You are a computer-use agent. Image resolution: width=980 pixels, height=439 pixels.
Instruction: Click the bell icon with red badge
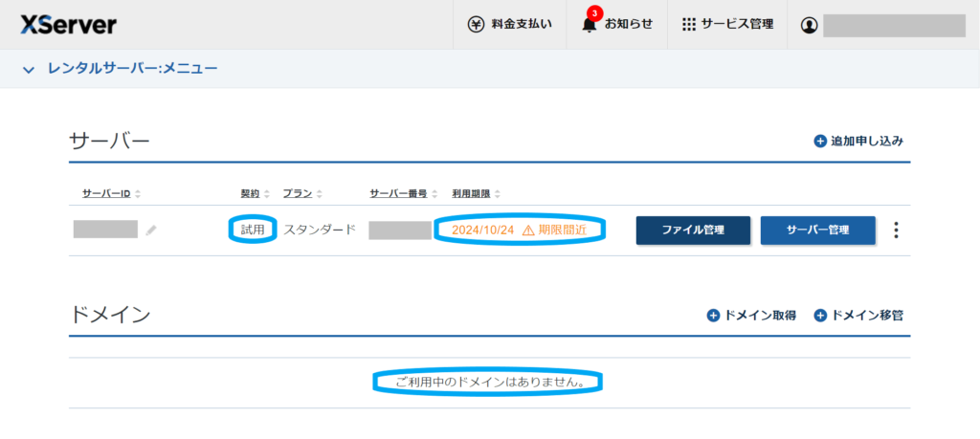(x=589, y=24)
